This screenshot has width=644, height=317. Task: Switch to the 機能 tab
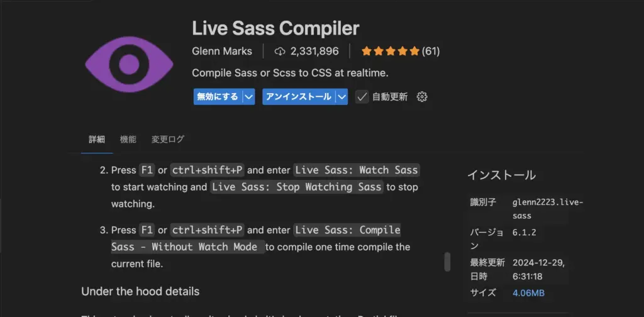click(128, 139)
